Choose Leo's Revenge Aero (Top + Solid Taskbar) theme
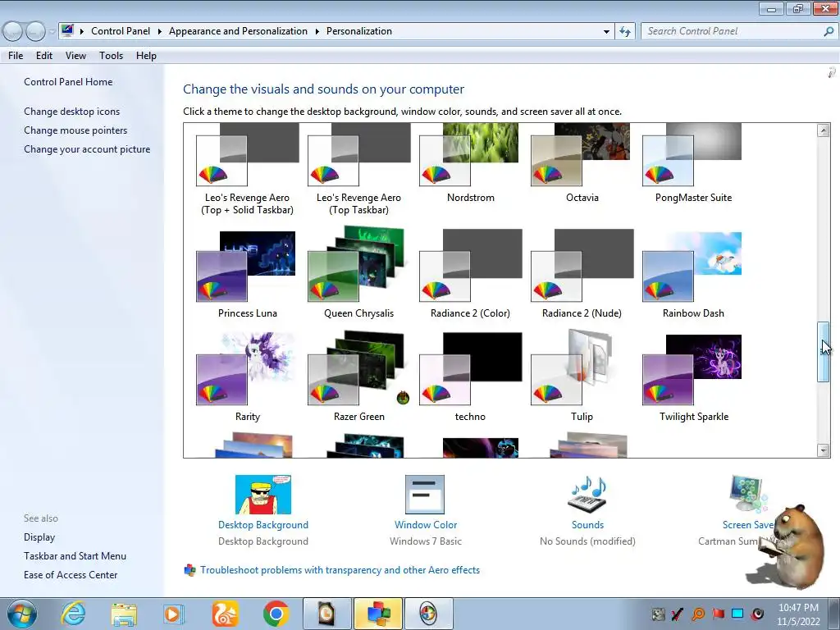 coord(247,169)
